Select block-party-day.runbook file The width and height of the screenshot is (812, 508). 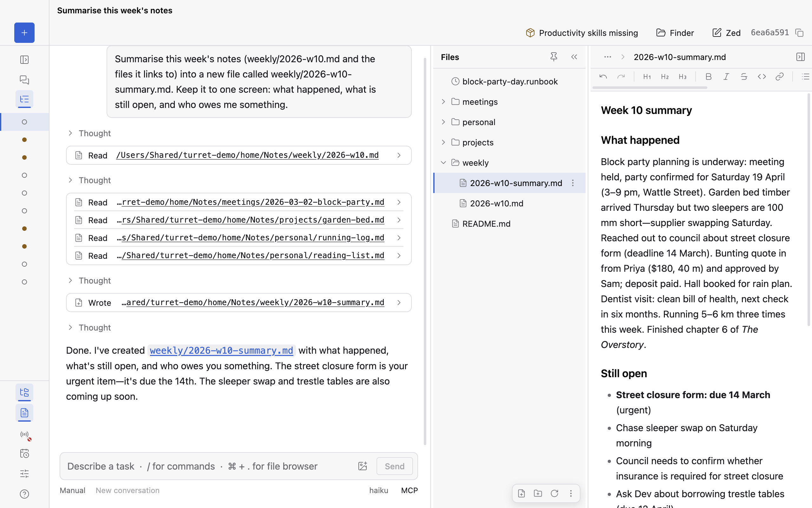tap(509, 81)
